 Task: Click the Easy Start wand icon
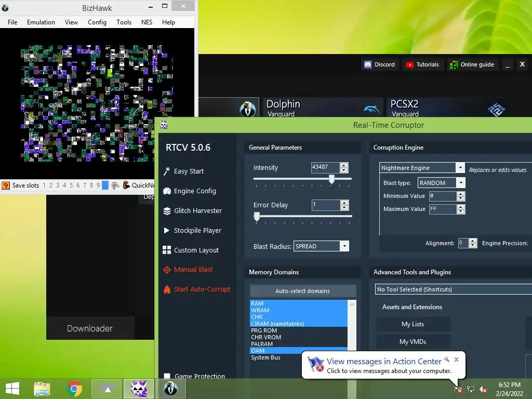pyautogui.click(x=167, y=171)
